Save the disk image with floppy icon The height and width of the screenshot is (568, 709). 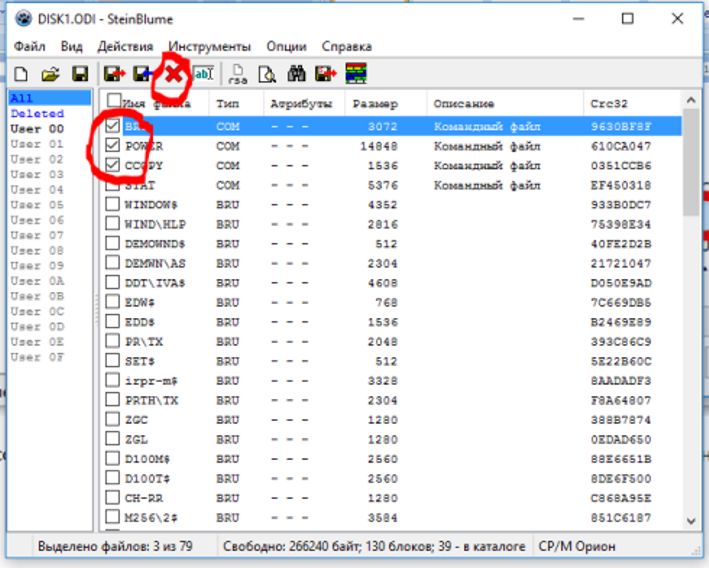tap(80, 74)
